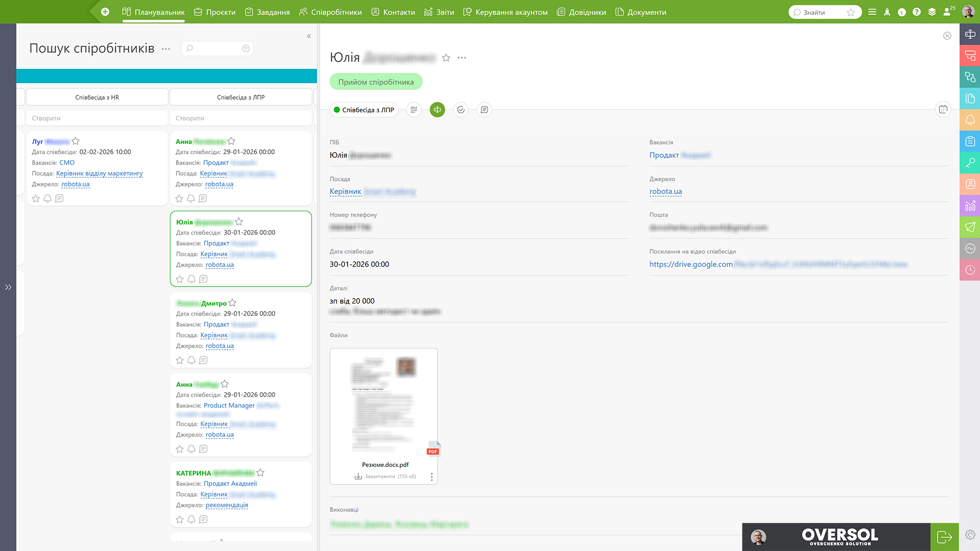Viewport: 980px width, 551px height.
Task: Click the Пошук співробітників board search field
Action: [217, 48]
